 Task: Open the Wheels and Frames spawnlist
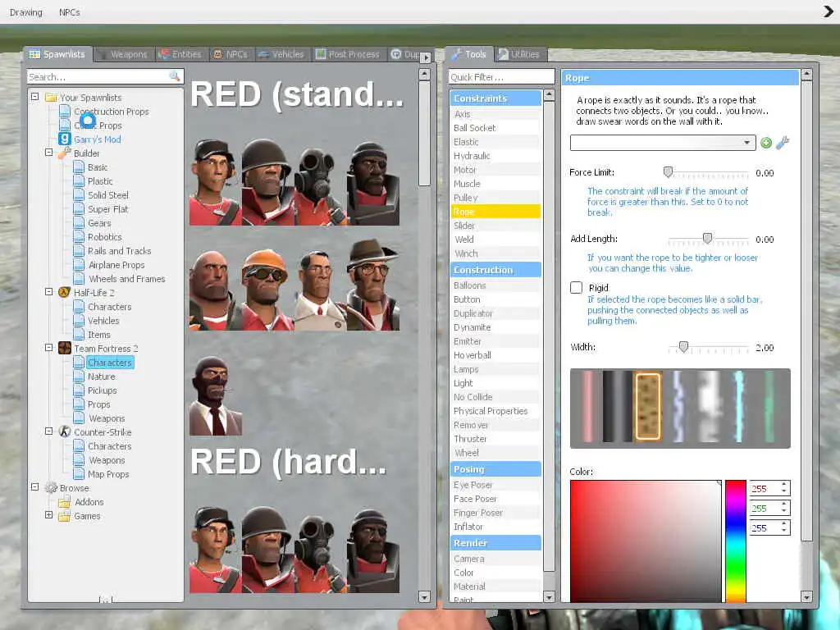pyautogui.click(x=126, y=279)
